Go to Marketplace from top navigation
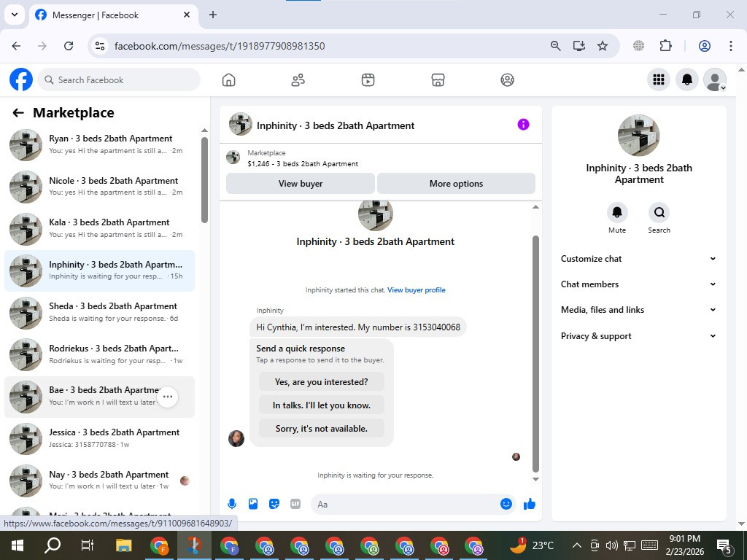Viewport: 747px width, 560px height. click(438, 80)
